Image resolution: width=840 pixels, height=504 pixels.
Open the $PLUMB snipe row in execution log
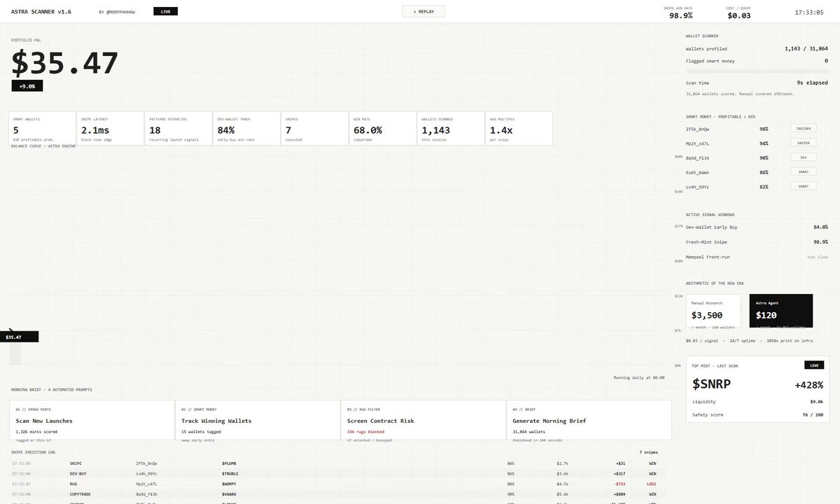335,463
